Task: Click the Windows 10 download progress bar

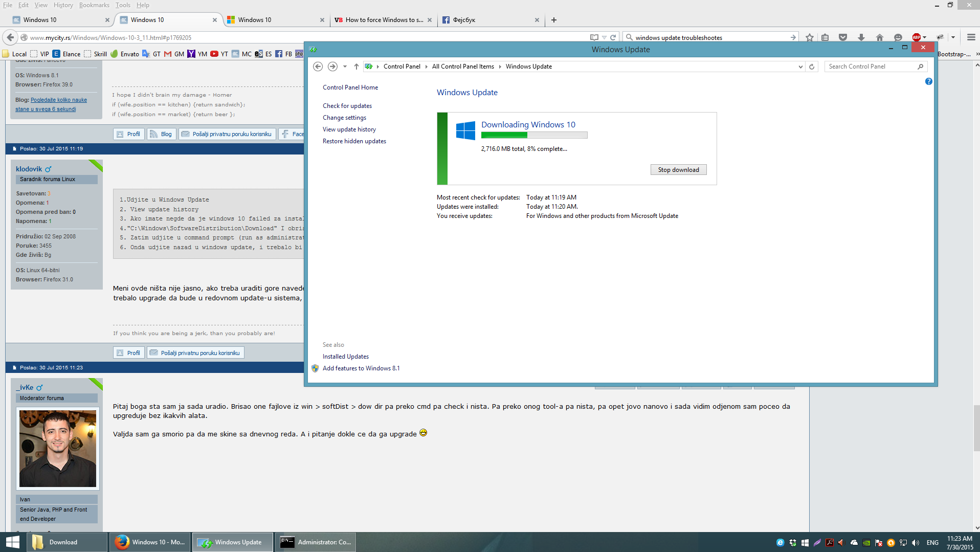Action: (534, 135)
